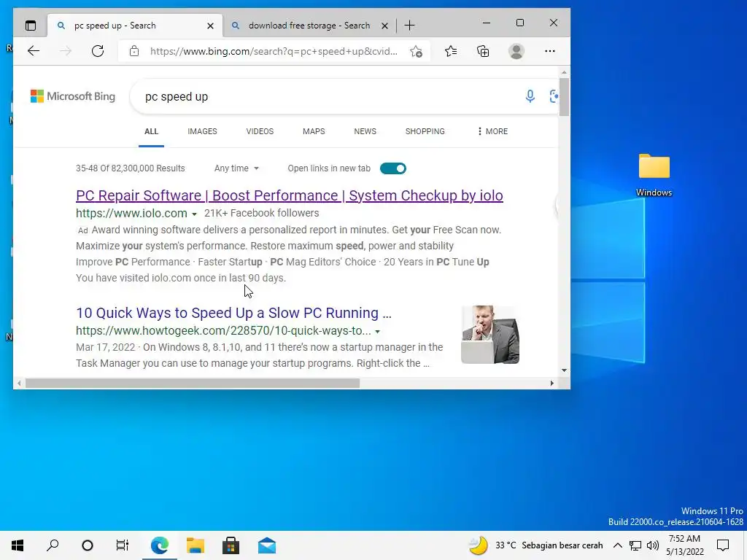Click 'Sebagian besar cerah' weather text
The image size is (747, 560).
(562, 545)
